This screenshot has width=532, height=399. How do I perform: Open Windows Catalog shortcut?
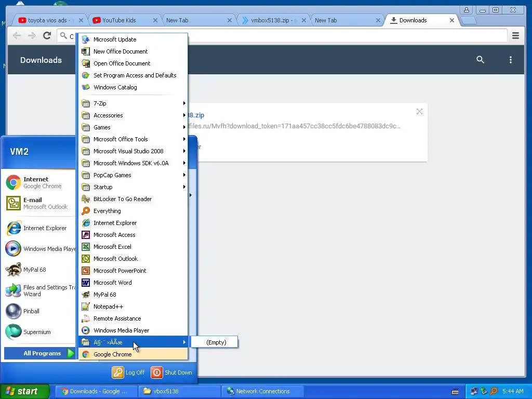(x=133, y=87)
